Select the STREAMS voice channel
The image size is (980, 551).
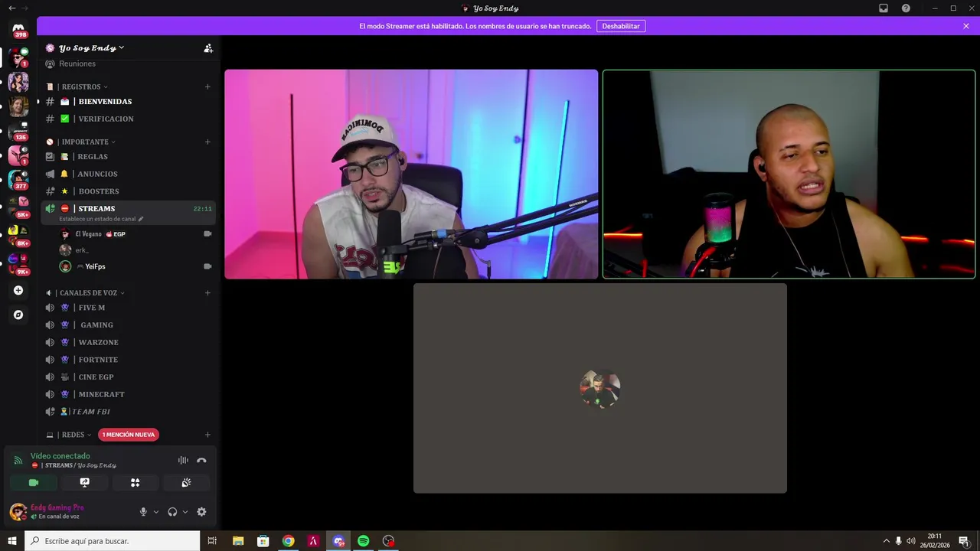128,213
